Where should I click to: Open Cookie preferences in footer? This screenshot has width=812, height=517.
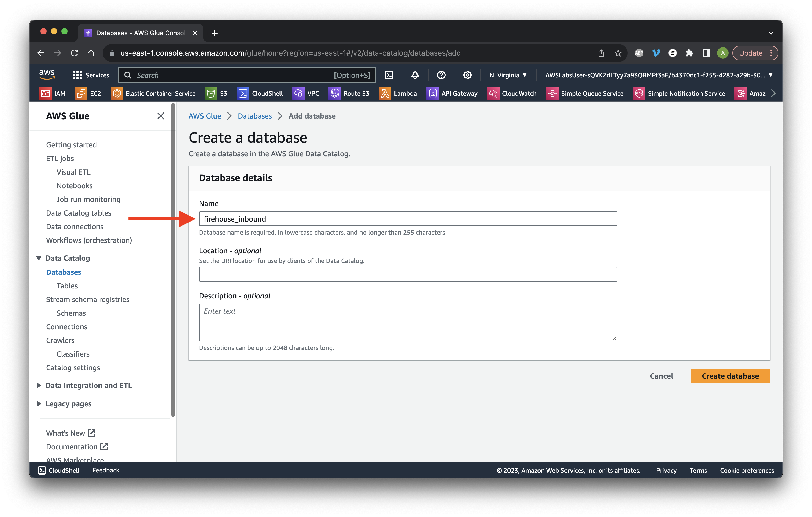[x=747, y=470]
